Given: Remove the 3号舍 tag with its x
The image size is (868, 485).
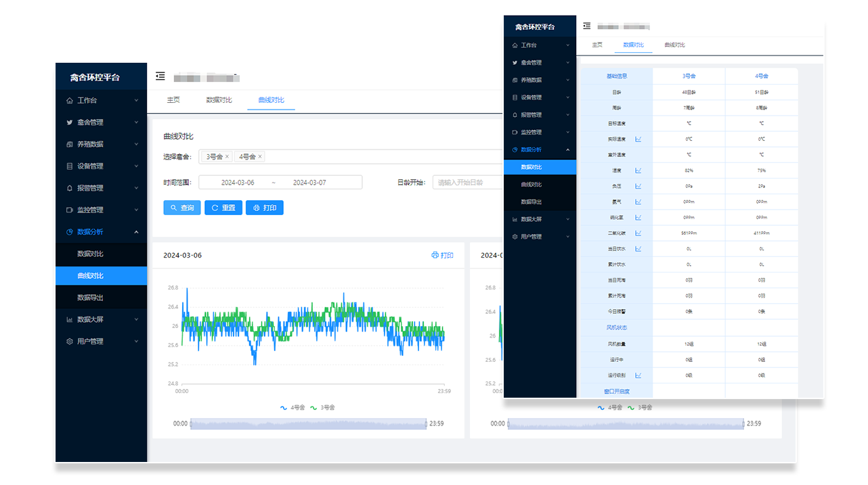Looking at the screenshot, I should pyautogui.click(x=227, y=157).
